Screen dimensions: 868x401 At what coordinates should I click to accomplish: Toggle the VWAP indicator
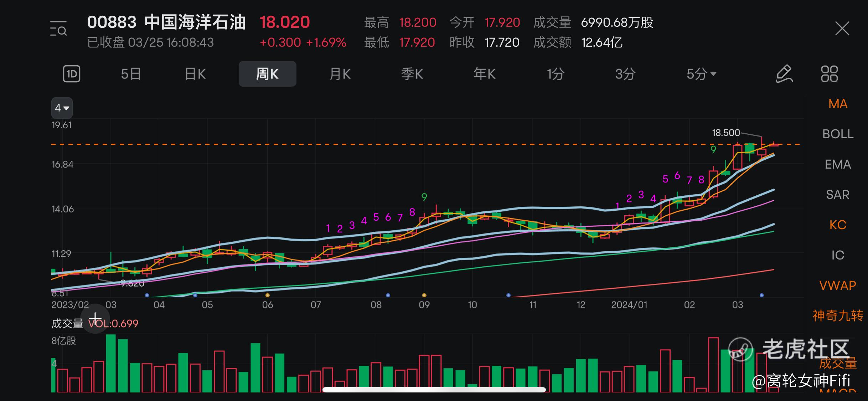tap(838, 286)
